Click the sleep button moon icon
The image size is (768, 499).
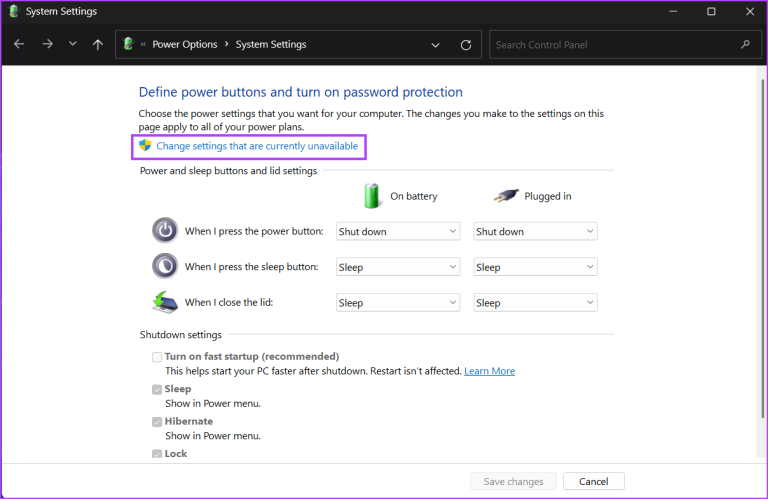[x=164, y=267]
